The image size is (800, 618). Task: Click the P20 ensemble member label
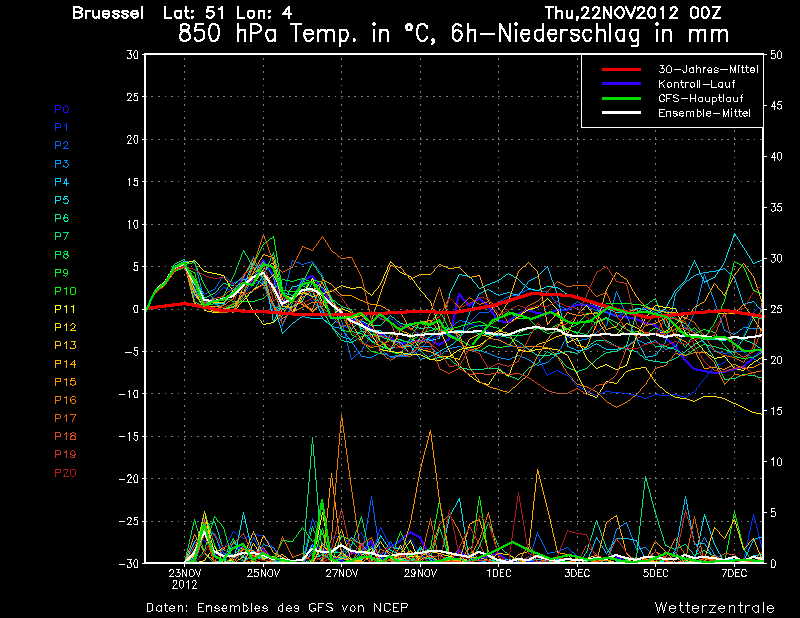pos(64,473)
